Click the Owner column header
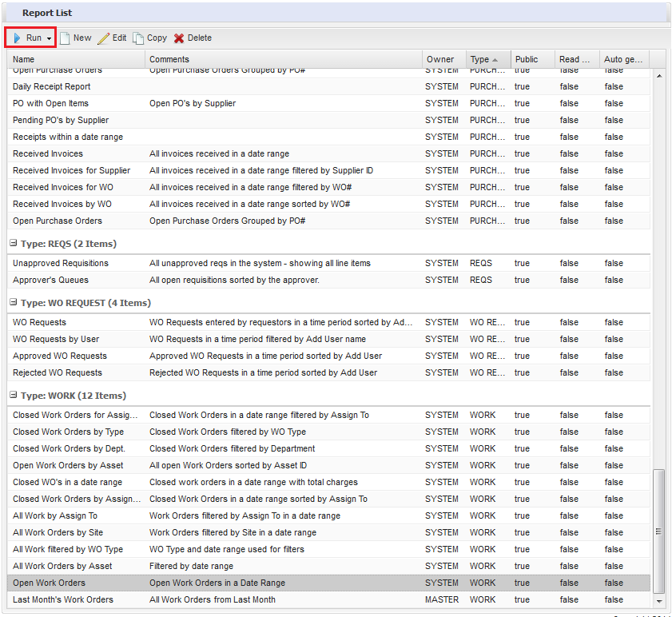Screen dimensions: 672x617 [x=444, y=59]
